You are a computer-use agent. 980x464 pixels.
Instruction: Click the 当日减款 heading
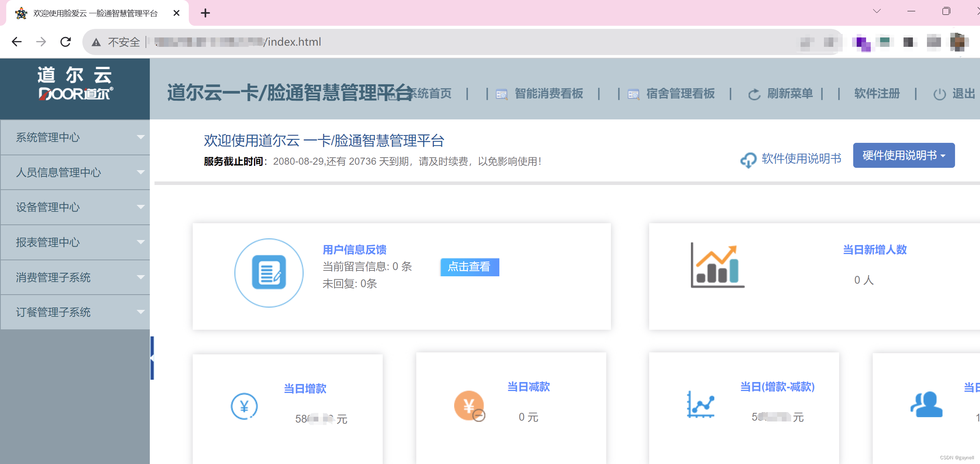529,387
